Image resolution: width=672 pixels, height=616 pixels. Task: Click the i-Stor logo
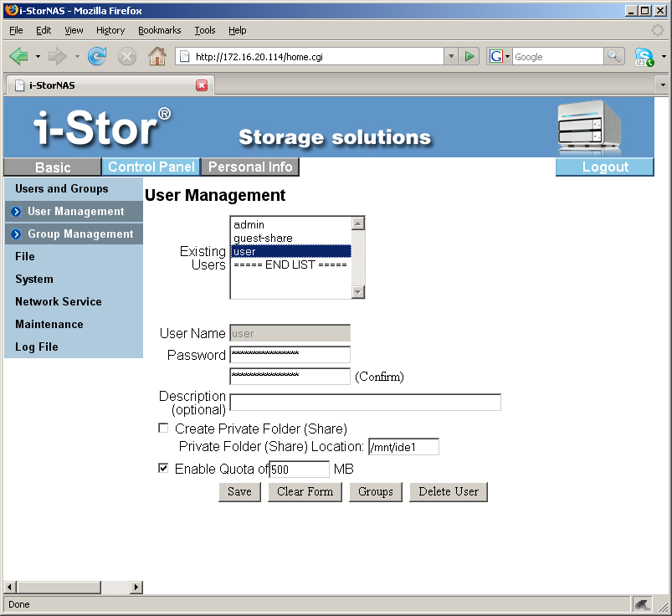[x=102, y=127]
